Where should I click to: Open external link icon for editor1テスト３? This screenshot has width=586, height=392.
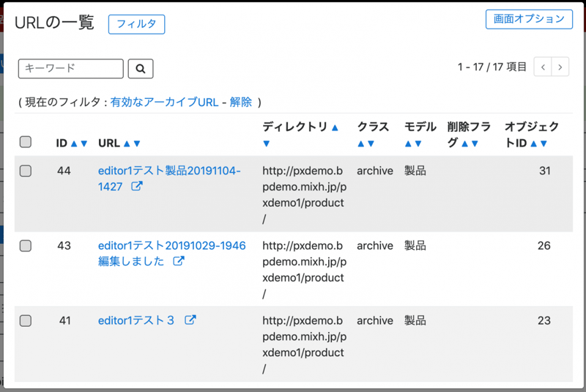tap(190, 320)
